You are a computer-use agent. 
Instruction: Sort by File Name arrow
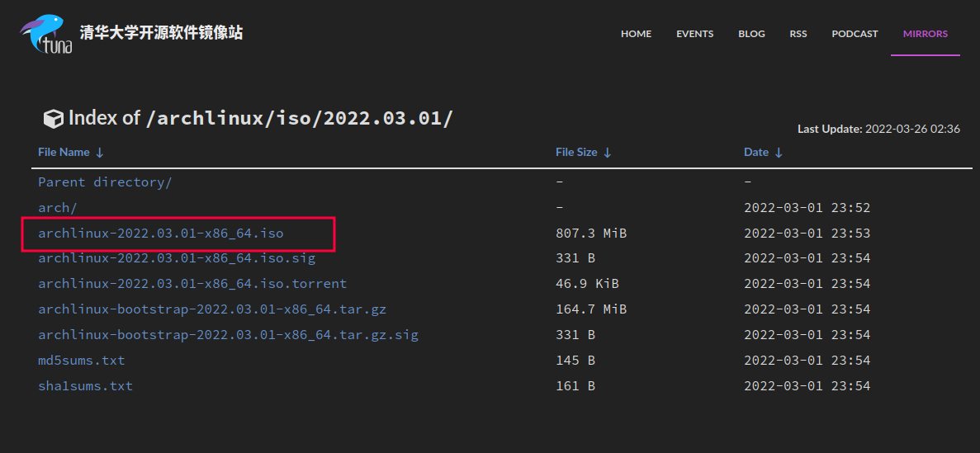pyautogui.click(x=100, y=153)
